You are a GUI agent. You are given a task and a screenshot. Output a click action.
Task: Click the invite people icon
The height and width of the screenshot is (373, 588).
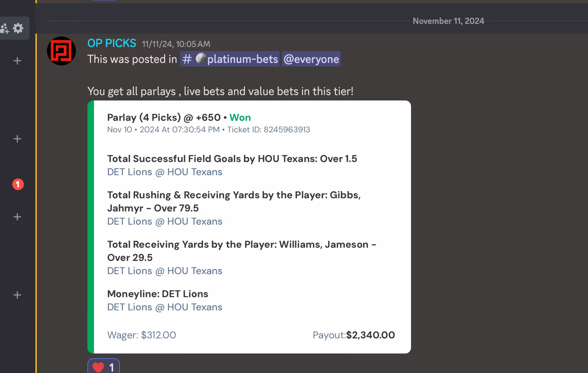click(x=4, y=28)
